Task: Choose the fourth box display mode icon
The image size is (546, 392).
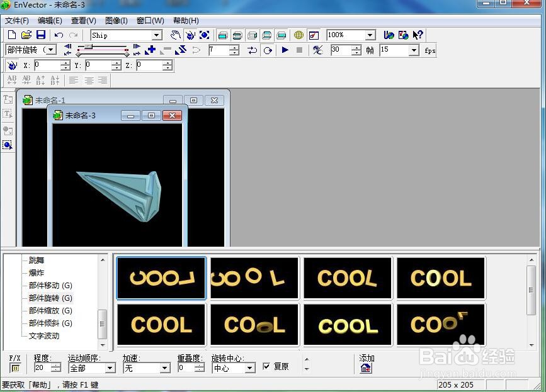Action: tap(266, 35)
